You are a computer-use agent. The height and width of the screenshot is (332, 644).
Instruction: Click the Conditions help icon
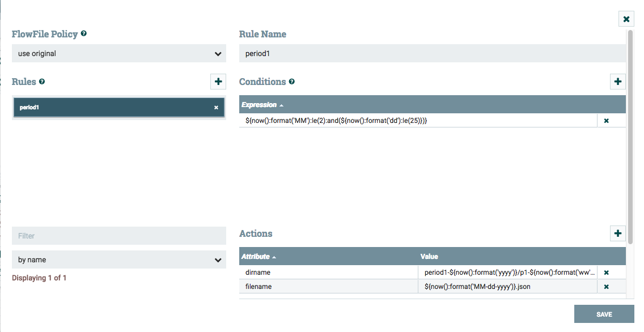[x=292, y=82]
